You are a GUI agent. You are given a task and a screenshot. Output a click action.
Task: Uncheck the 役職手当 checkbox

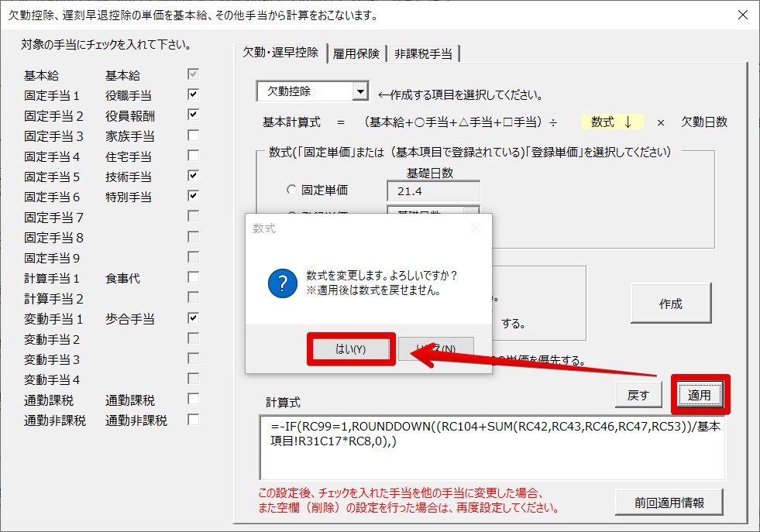pos(193,94)
